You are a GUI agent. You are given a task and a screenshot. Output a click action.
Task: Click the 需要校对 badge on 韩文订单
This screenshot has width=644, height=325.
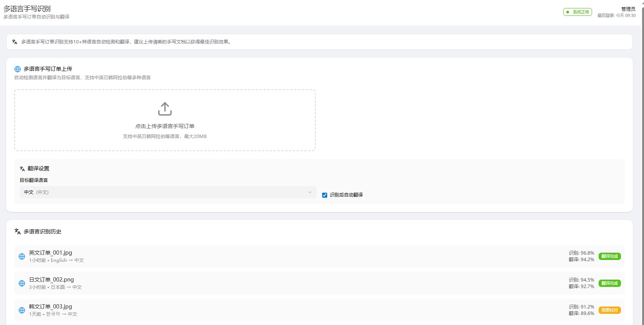(x=609, y=310)
